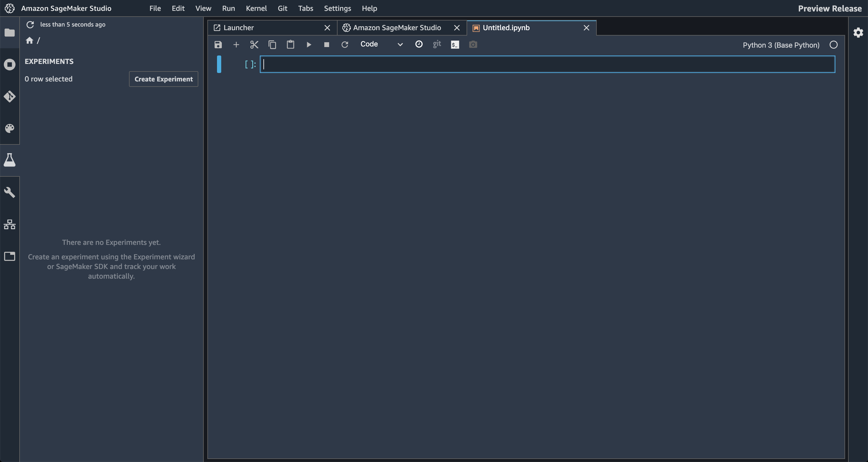Screen dimensions: 868x462
Task: Open the tabs list sidebar icon
Action: click(x=9, y=256)
